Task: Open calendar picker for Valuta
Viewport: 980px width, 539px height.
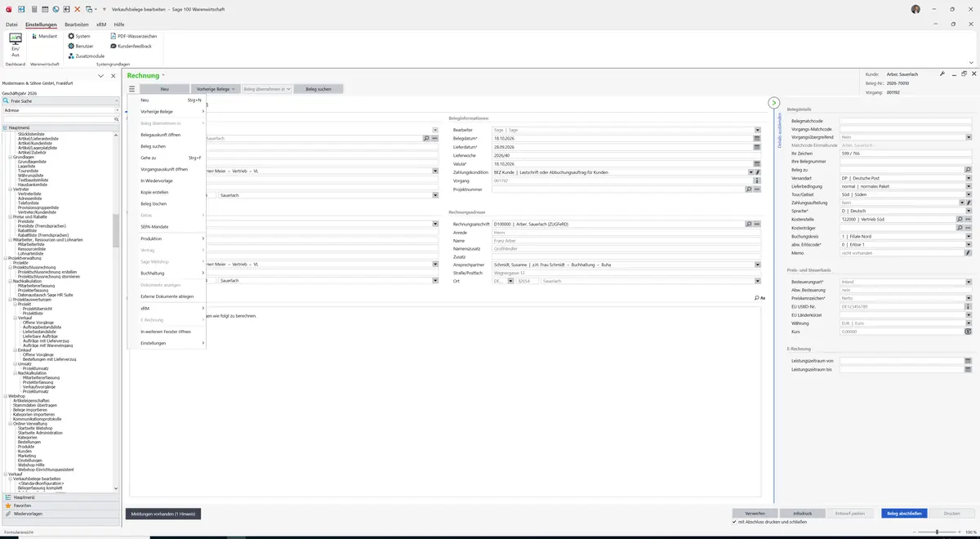Action: [x=757, y=163]
